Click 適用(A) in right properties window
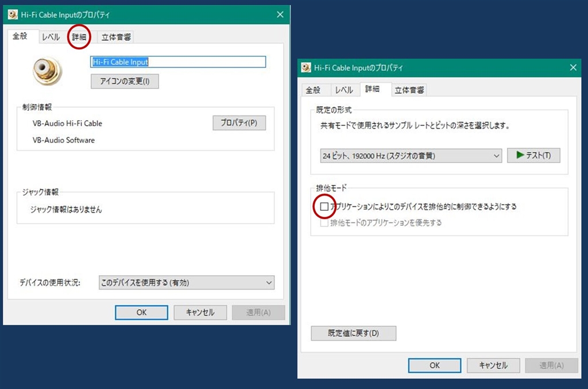The height and width of the screenshot is (389, 588). (x=552, y=365)
